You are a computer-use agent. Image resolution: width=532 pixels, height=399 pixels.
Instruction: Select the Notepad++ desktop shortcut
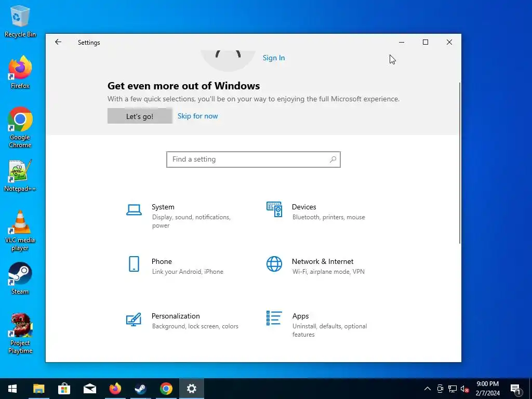20,176
